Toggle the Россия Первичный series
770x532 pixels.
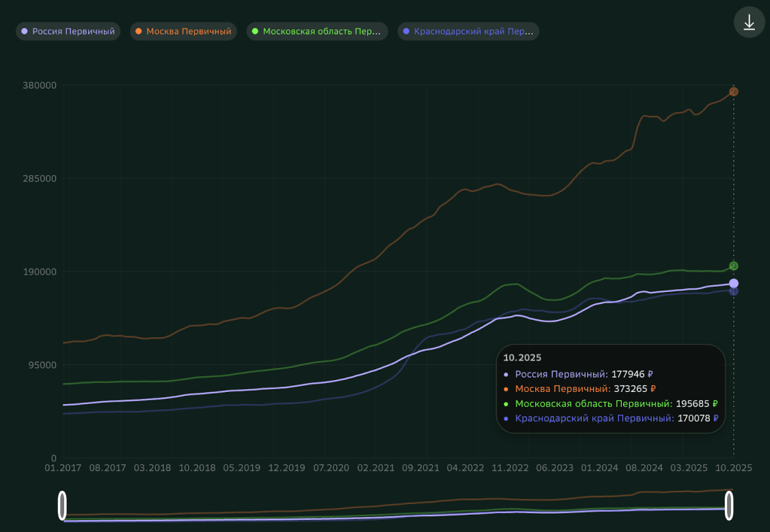pyautogui.click(x=68, y=32)
